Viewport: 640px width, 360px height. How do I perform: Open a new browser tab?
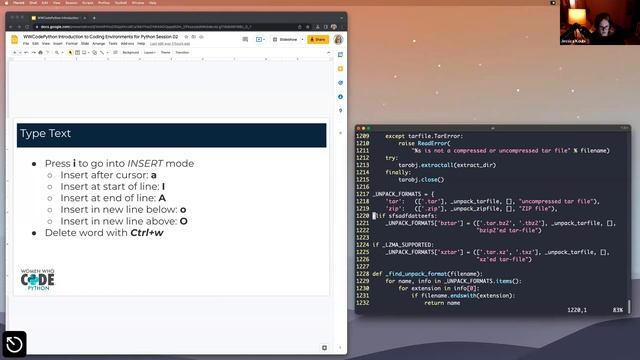[x=94, y=18]
